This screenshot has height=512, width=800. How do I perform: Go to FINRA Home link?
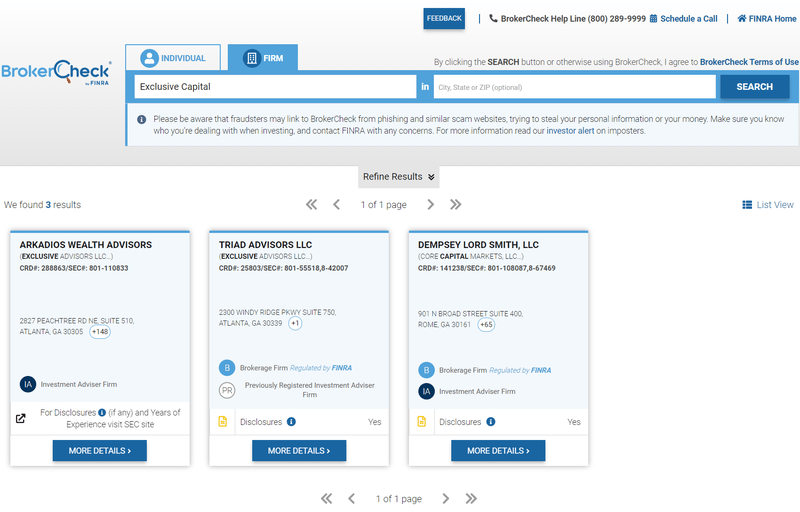pos(772,19)
